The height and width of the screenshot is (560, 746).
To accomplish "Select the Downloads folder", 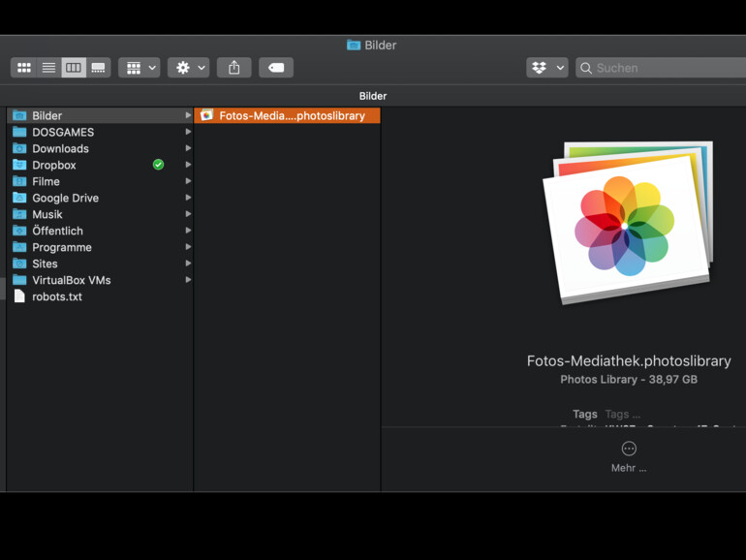I will tap(100, 148).
